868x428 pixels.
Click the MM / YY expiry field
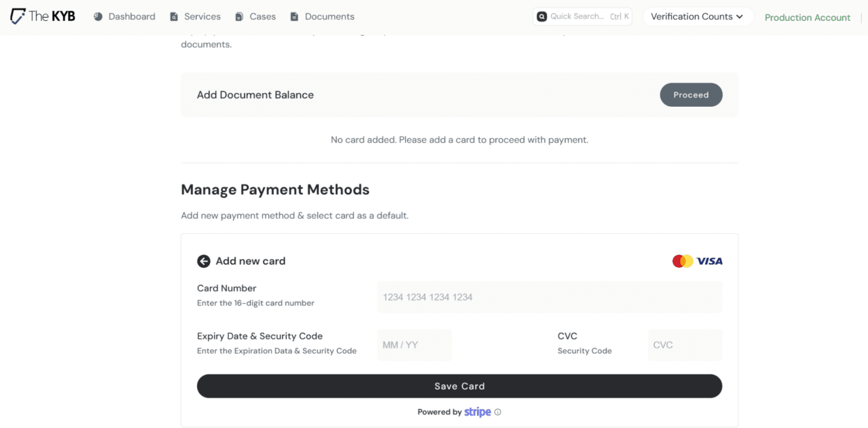pos(414,345)
